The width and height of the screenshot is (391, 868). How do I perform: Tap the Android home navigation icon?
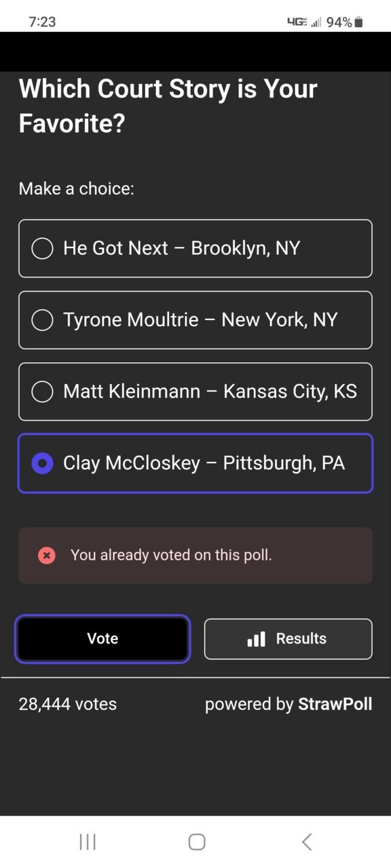click(x=197, y=842)
